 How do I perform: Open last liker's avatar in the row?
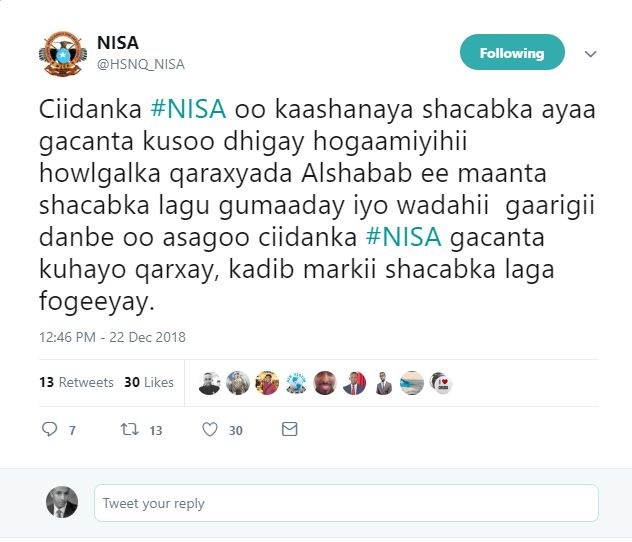tap(442, 382)
